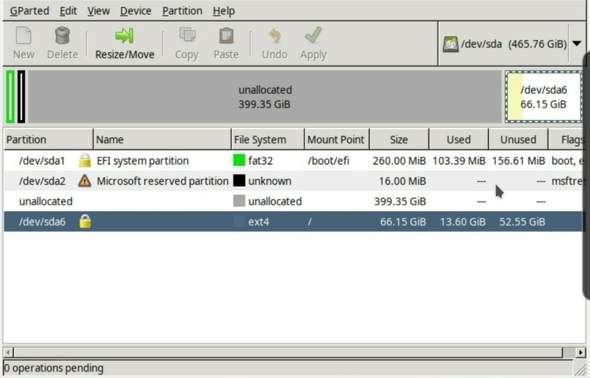The image size is (590, 378).
Task: Click the 52.55 GiB unused cell
Action: 522,222
